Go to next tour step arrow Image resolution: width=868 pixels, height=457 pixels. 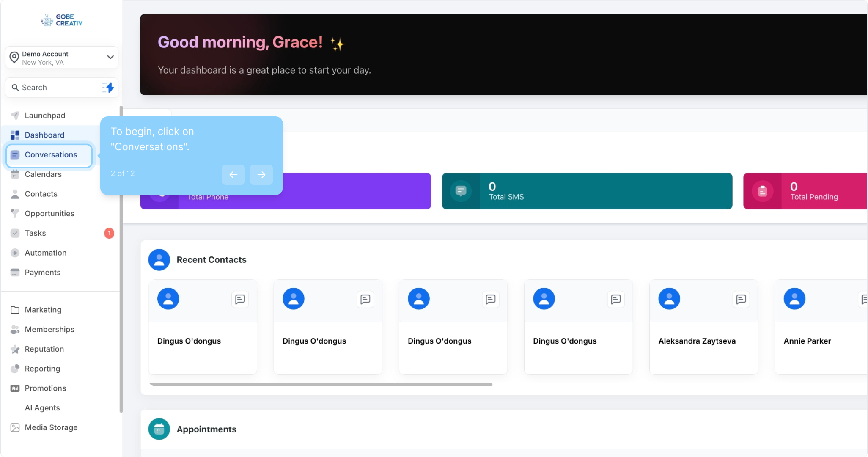click(261, 174)
